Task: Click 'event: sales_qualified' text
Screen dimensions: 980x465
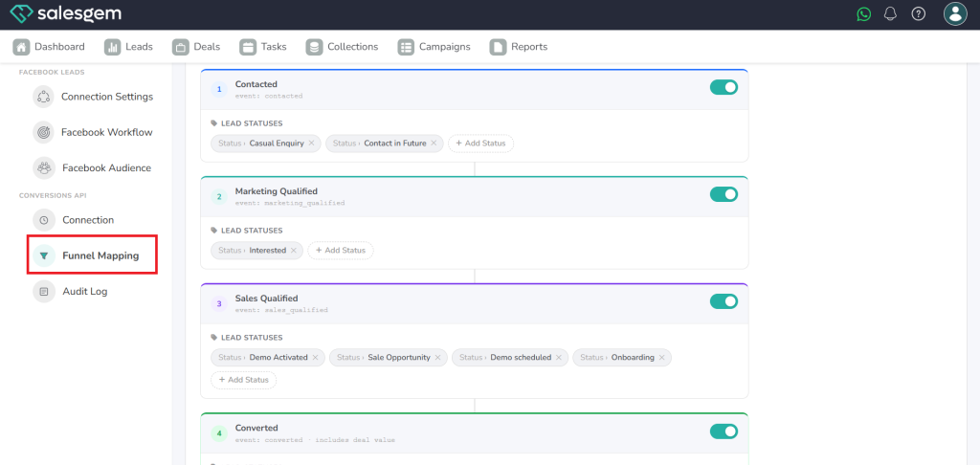Action: 281,310
